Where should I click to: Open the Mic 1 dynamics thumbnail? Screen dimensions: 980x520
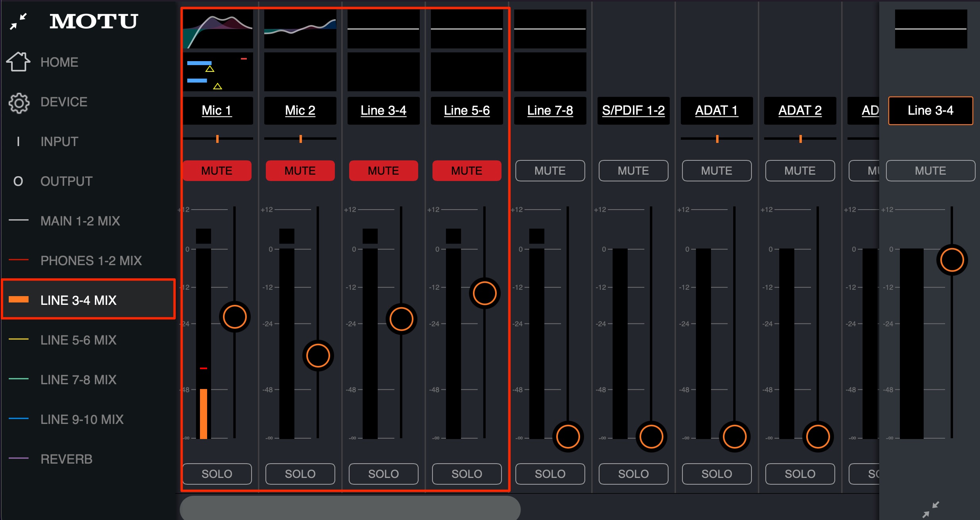click(x=218, y=72)
